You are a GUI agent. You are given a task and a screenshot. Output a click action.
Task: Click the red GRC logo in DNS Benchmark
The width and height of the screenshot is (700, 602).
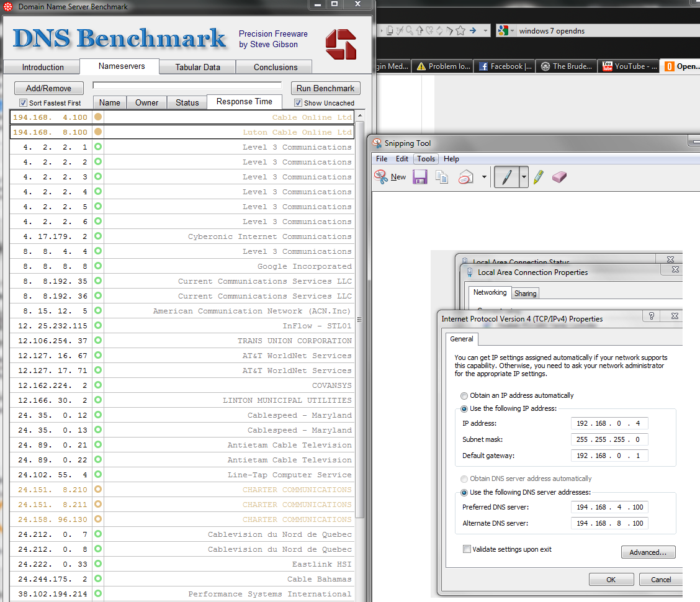[341, 44]
